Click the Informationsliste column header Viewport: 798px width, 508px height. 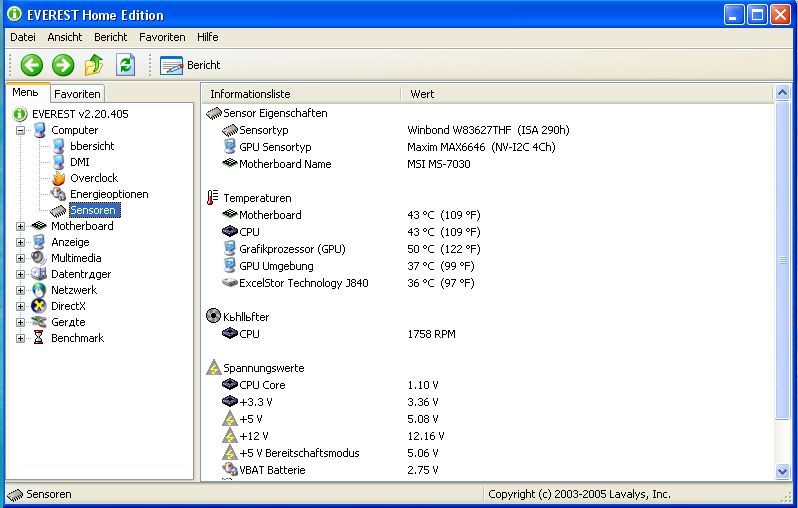click(301, 94)
